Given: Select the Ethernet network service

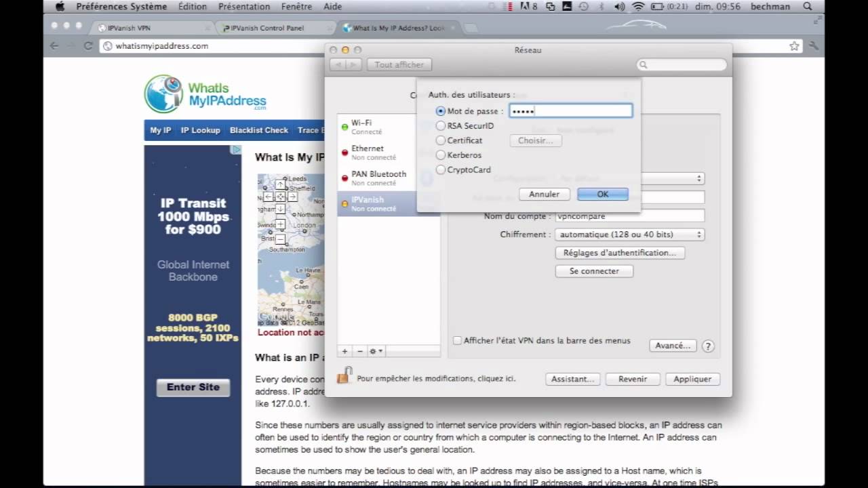Looking at the screenshot, I should (389, 152).
